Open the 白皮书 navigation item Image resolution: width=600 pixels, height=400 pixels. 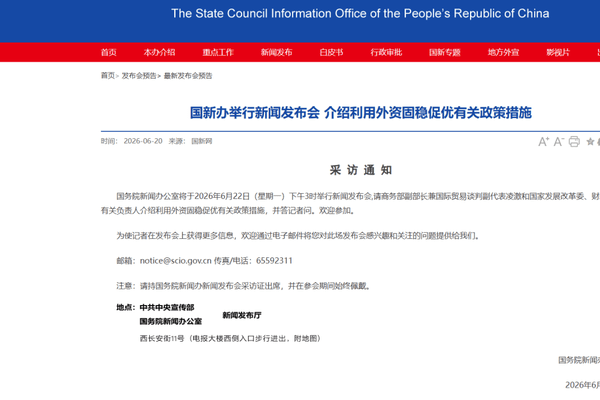click(x=331, y=52)
